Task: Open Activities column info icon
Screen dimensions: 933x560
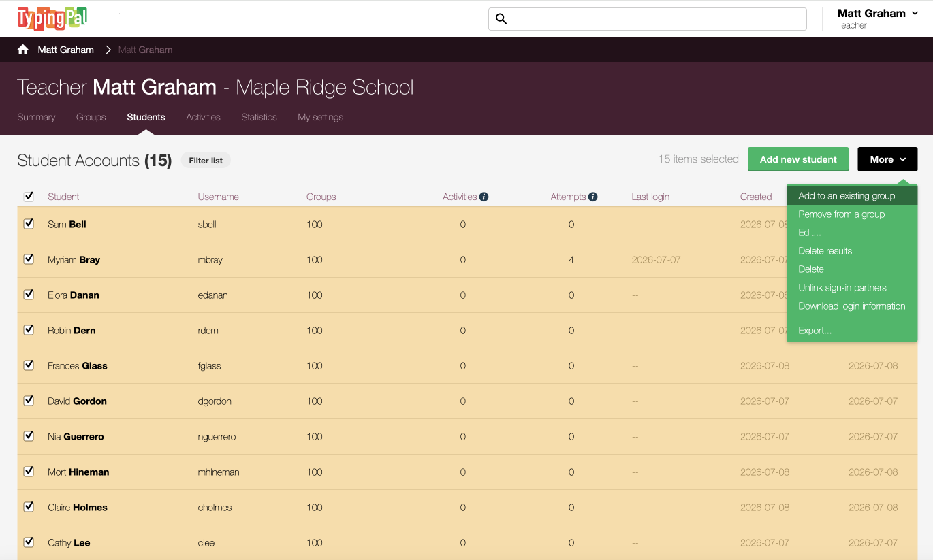Action: pyautogui.click(x=484, y=197)
